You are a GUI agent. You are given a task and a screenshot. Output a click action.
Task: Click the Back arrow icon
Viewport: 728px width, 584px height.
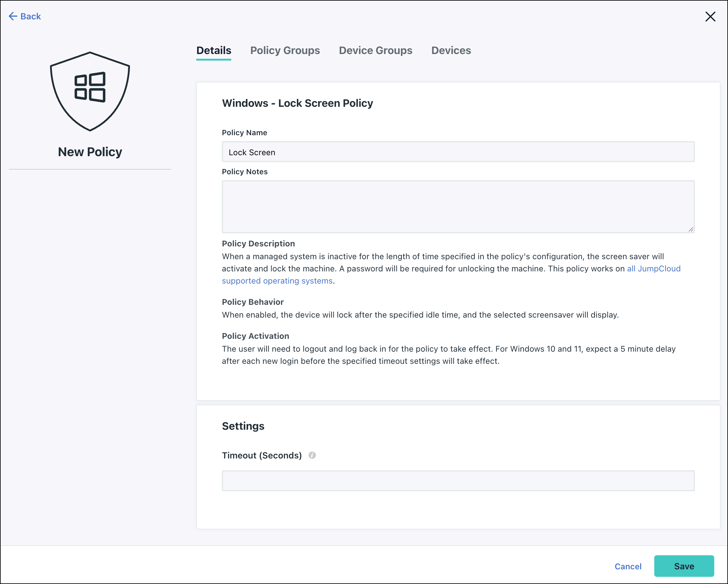[13, 16]
